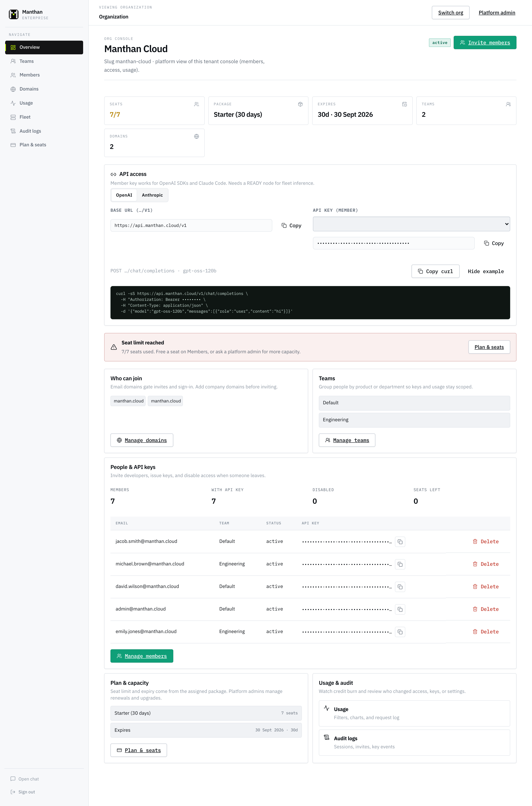Copy emily.jones@manthan.cloud API key icon
This screenshot has height=806, width=532.
coord(400,632)
